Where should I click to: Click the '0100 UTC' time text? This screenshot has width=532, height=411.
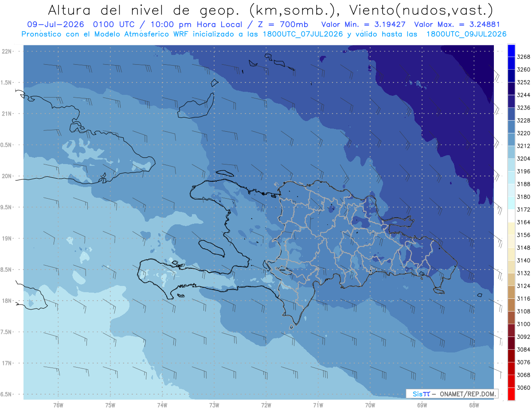(x=116, y=25)
